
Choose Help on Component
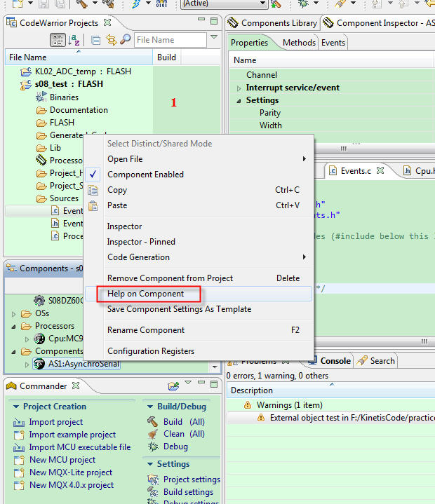(199, 294)
